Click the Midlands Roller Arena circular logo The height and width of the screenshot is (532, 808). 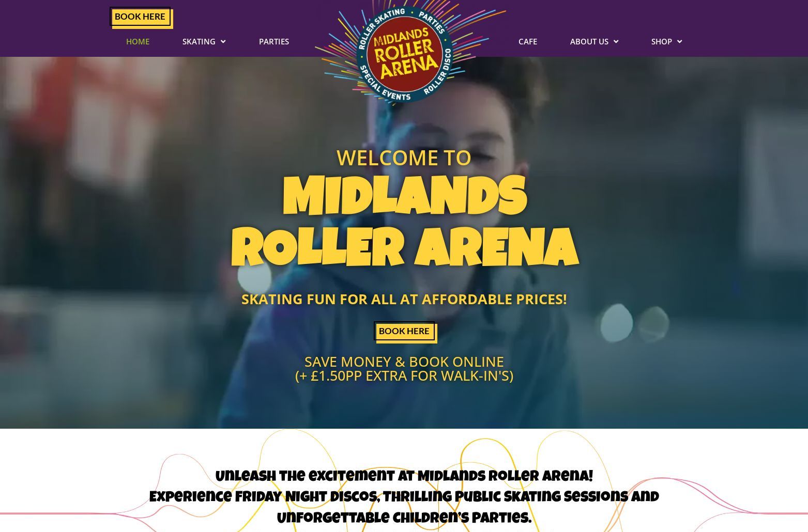coord(404,53)
